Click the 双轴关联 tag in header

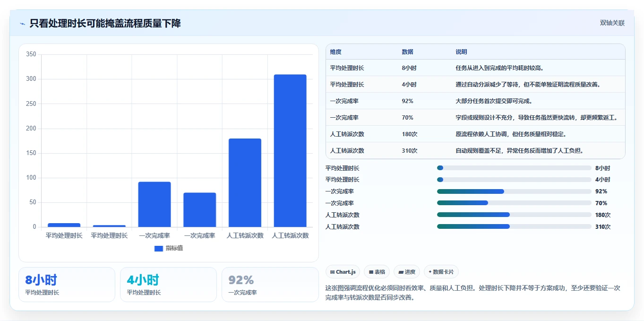pyautogui.click(x=612, y=23)
